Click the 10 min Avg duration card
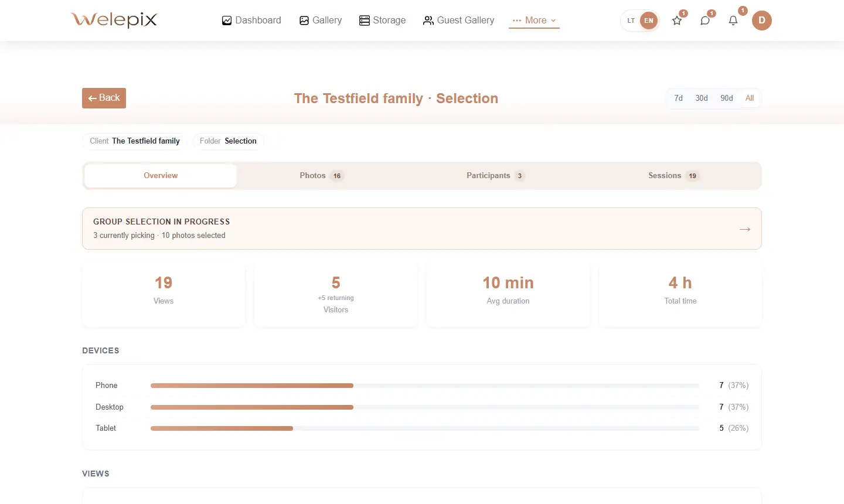The width and height of the screenshot is (844, 504). [508, 295]
